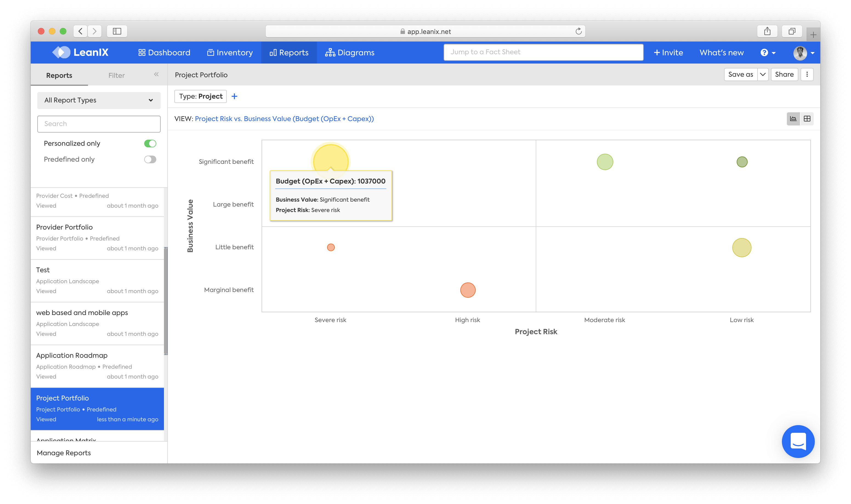Click the bar chart view toggle icon
Image resolution: width=851 pixels, height=504 pixels.
pos(793,118)
